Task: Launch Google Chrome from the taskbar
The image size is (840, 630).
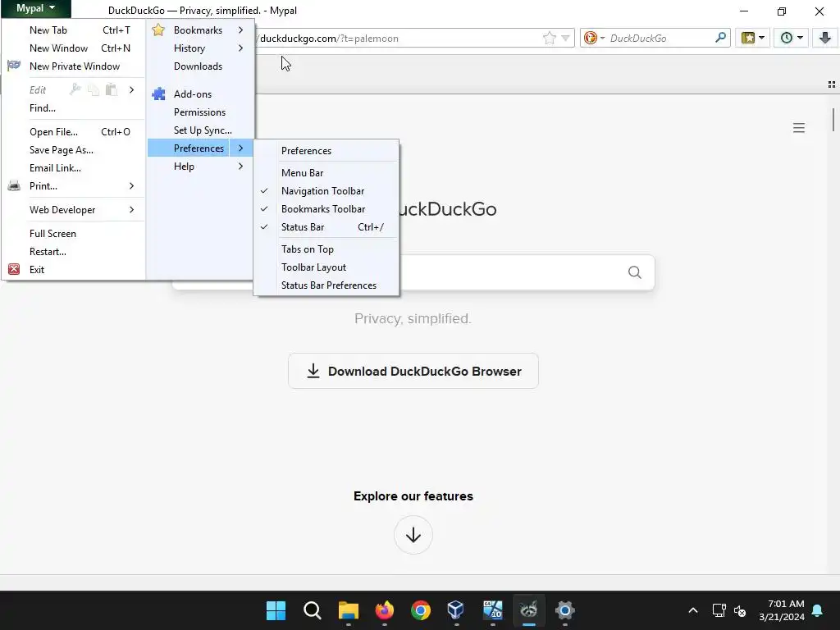Action: click(x=421, y=610)
